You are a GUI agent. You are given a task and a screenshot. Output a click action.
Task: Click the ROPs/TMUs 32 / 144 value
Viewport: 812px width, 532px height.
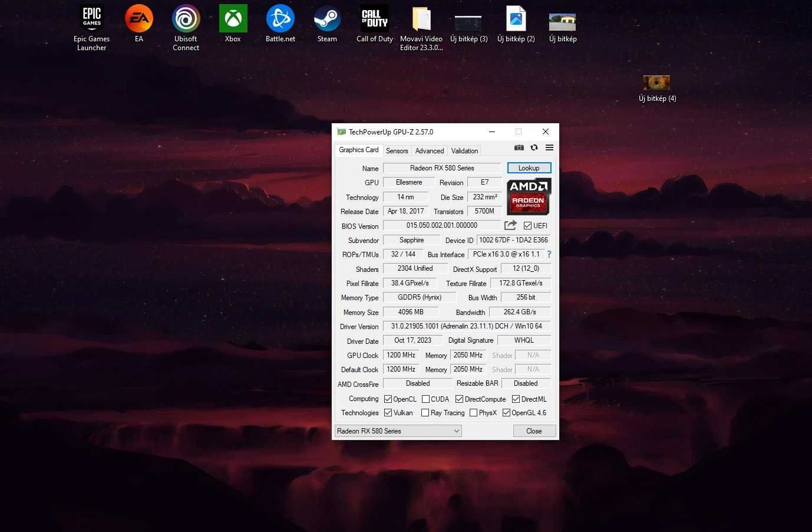coord(404,254)
